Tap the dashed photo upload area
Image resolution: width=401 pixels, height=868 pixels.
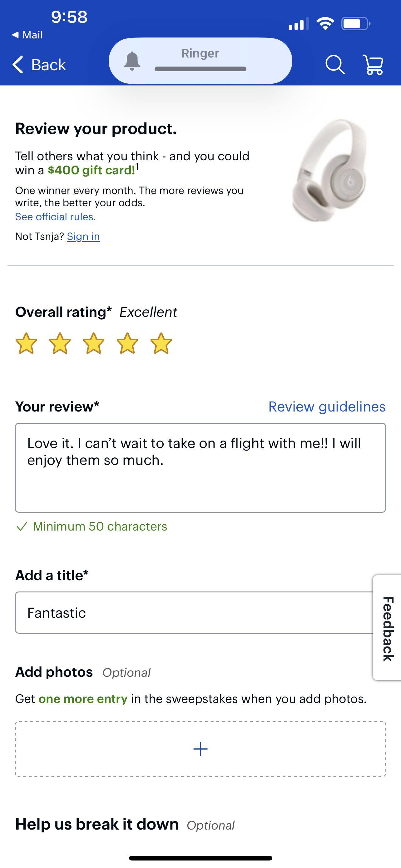pos(200,749)
